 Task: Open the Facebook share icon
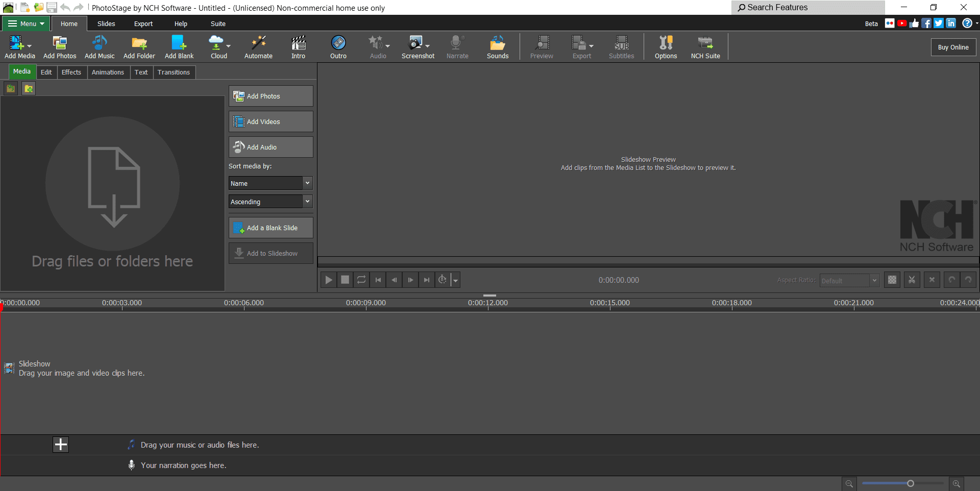pyautogui.click(x=926, y=23)
